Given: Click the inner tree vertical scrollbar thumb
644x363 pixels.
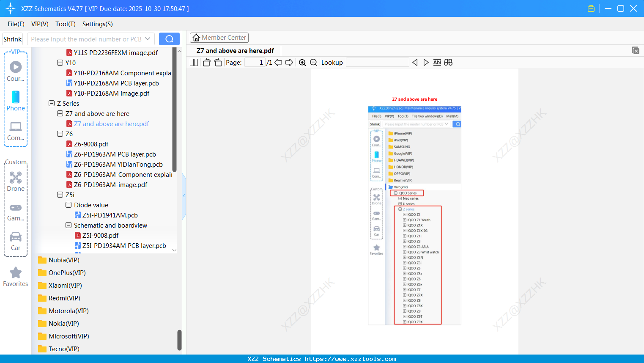Looking at the screenshot, I should (174, 110).
